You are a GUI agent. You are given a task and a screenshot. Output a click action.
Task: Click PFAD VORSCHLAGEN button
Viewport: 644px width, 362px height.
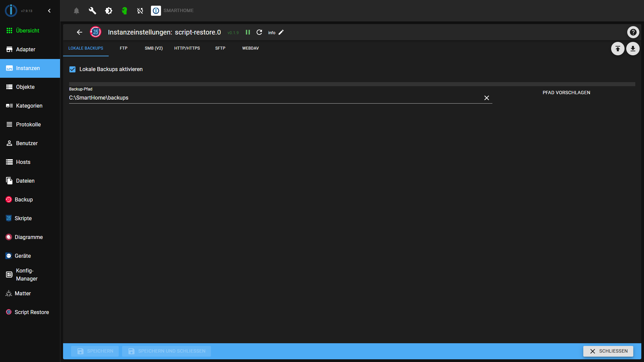(x=566, y=93)
